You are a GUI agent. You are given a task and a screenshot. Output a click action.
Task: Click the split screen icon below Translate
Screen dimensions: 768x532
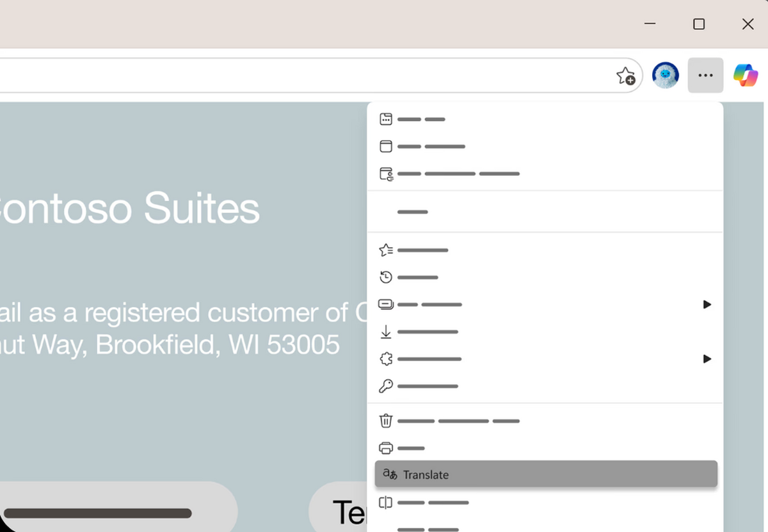(386, 503)
